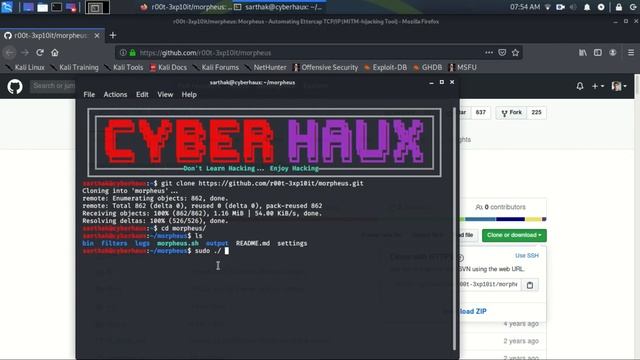Reload the GitHub page
640x360 pixels.
point(40,53)
